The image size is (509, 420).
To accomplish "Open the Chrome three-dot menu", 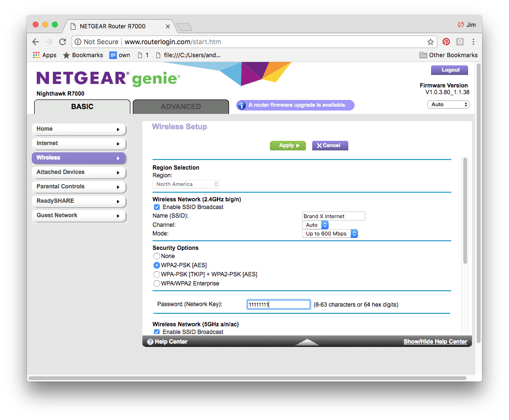I will point(473,41).
